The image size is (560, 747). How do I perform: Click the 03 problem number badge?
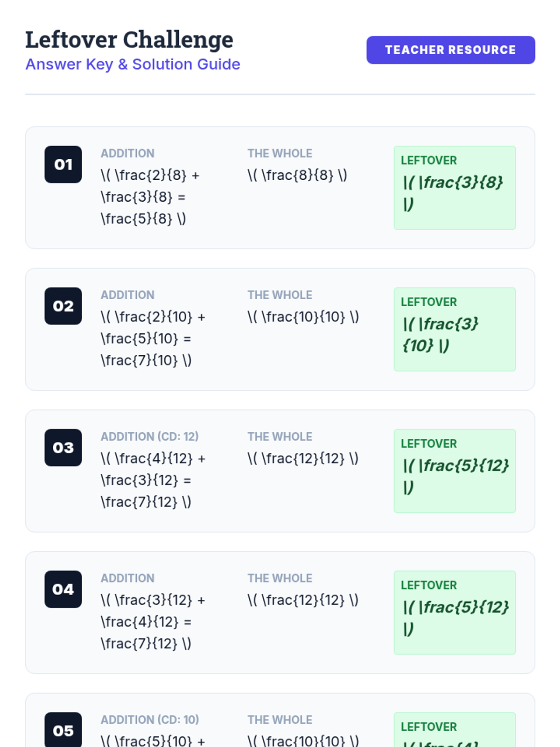coord(63,447)
